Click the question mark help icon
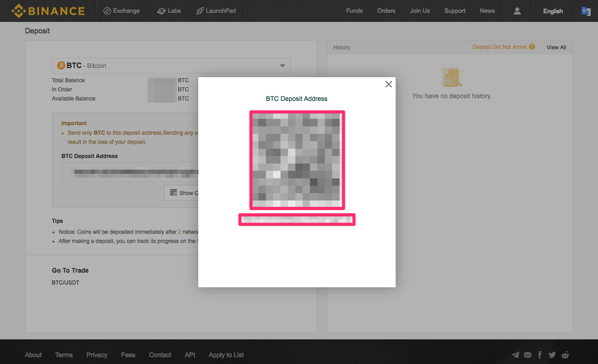 tap(532, 47)
